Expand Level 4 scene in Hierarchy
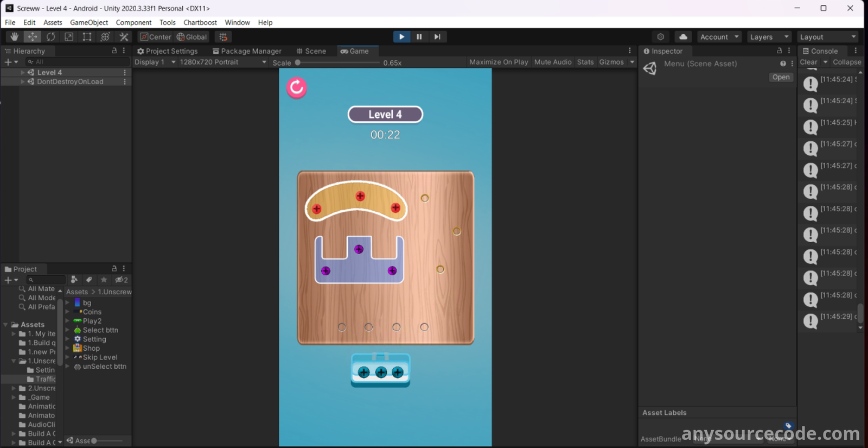The image size is (868, 448). click(x=22, y=72)
